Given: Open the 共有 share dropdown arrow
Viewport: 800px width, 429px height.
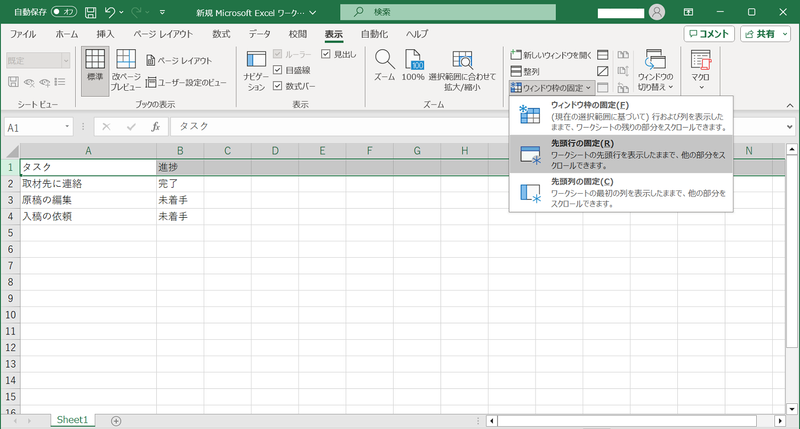Looking at the screenshot, I should coord(785,34).
